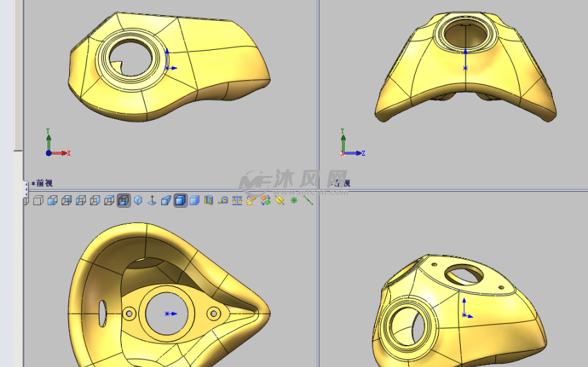This screenshot has width=588, height=367.
Task: Click the green-orange arrows rebuild icon
Action: [265, 201]
